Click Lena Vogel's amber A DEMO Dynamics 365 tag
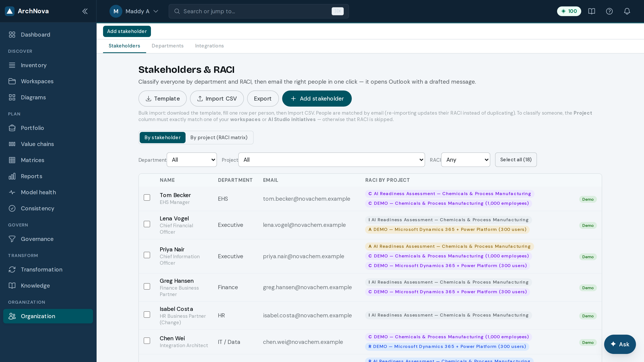Screen dimensions: 644x362 pyautogui.click(x=447, y=229)
